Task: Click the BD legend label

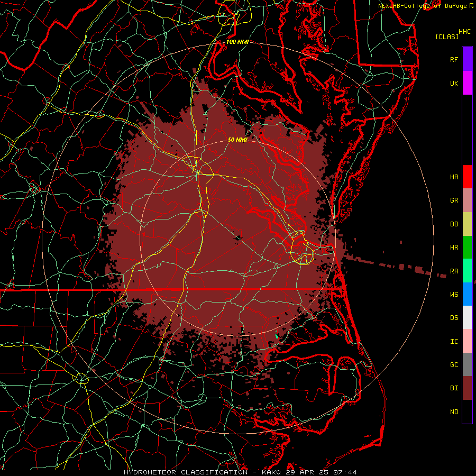Action: 454,224
